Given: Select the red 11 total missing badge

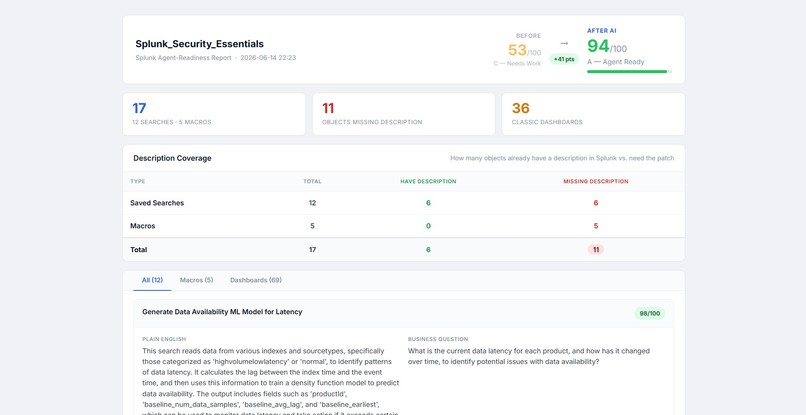Looking at the screenshot, I should [596, 249].
